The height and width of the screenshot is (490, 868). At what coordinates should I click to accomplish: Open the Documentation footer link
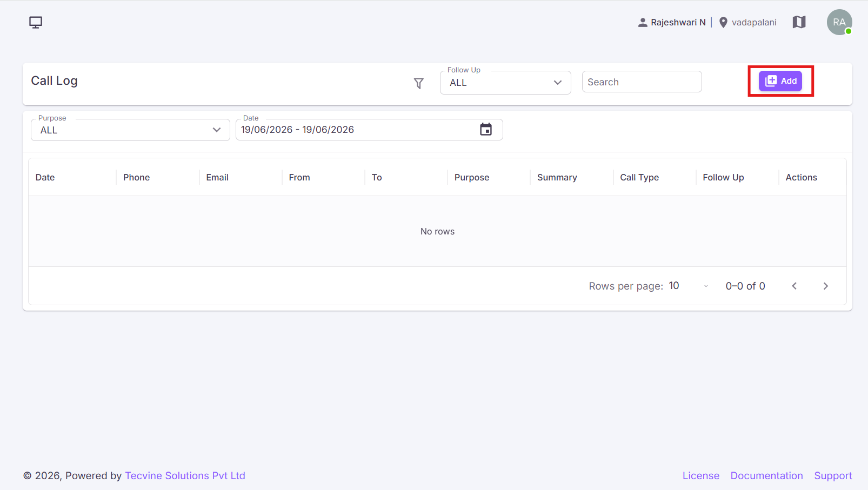[766, 475]
